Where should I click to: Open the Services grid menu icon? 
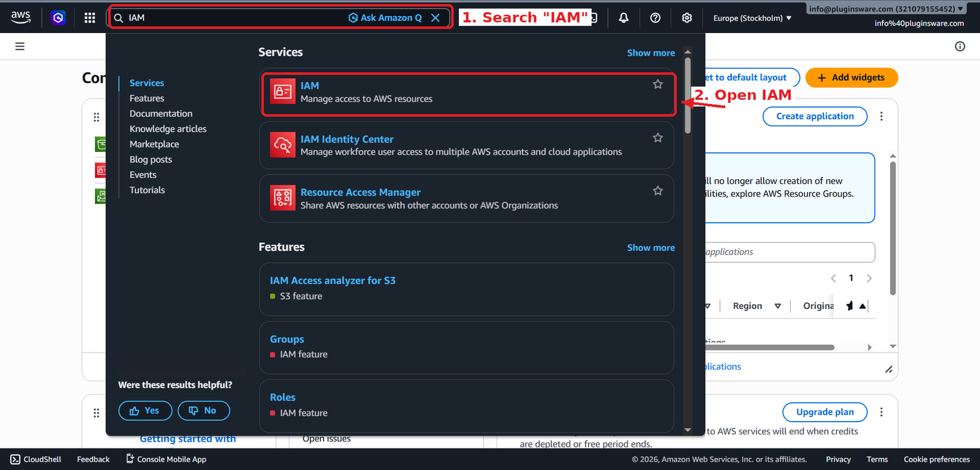coord(89,18)
